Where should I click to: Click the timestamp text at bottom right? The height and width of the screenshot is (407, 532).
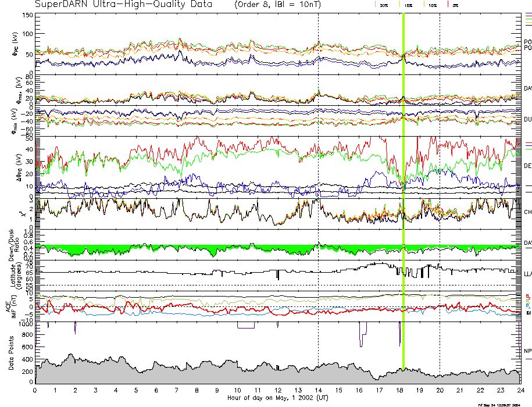pos(504,404)
